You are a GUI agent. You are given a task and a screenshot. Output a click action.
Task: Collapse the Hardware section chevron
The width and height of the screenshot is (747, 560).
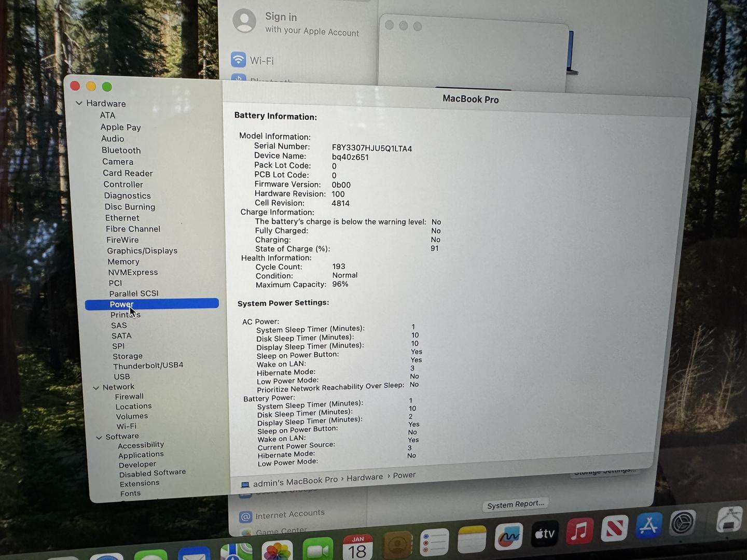79,103
